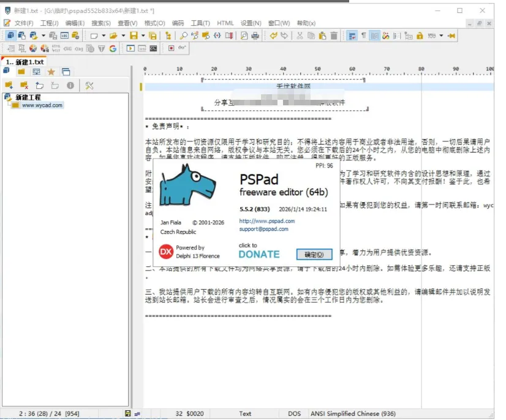Open the 工程(U) menu
Image resolution: width=506 pixels, height=420 pixels.
pyautogui.click(x=49, y=23)
